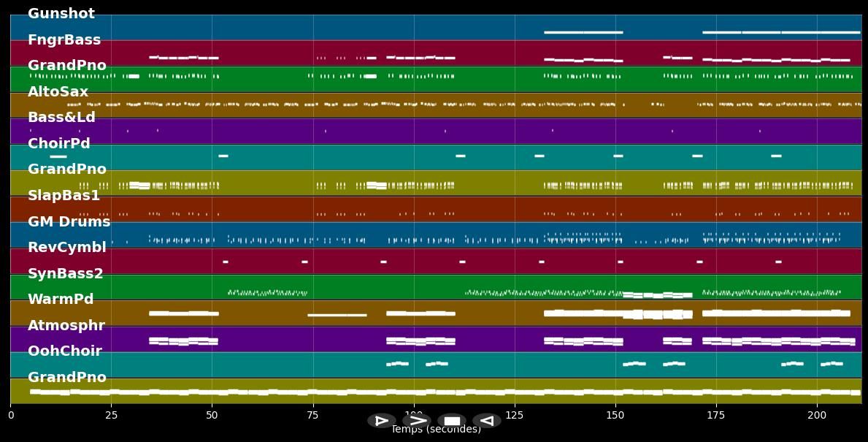
Task: Select the Gunshot track label
Action: tap(61, 14)
